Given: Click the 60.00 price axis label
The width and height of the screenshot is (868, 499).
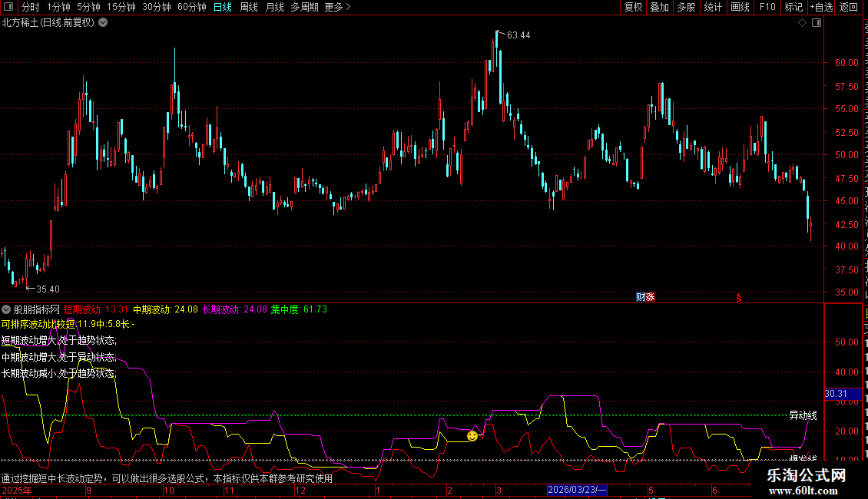Looking at the screenshot, I should tap(847, 62).
